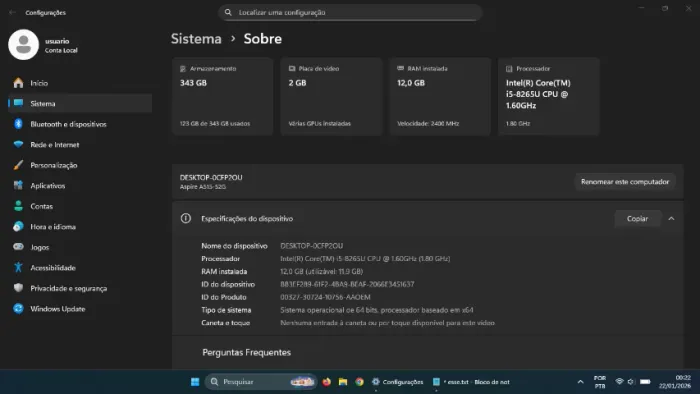Screen dimensions: 700x394
Task: Click the Localizar uma configuração search field
Action: tap(350, 12)
